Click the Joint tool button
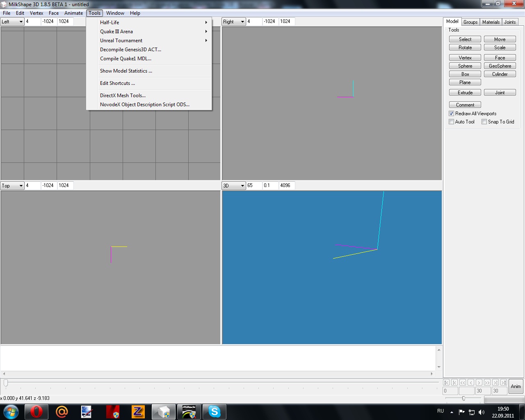 click(x=500, y=93)
